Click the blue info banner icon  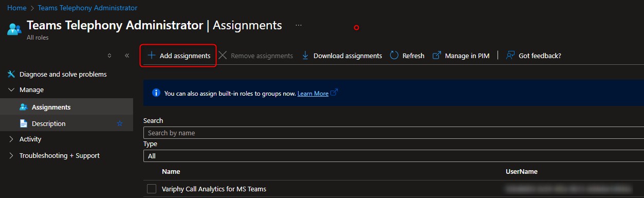(156, 93)
